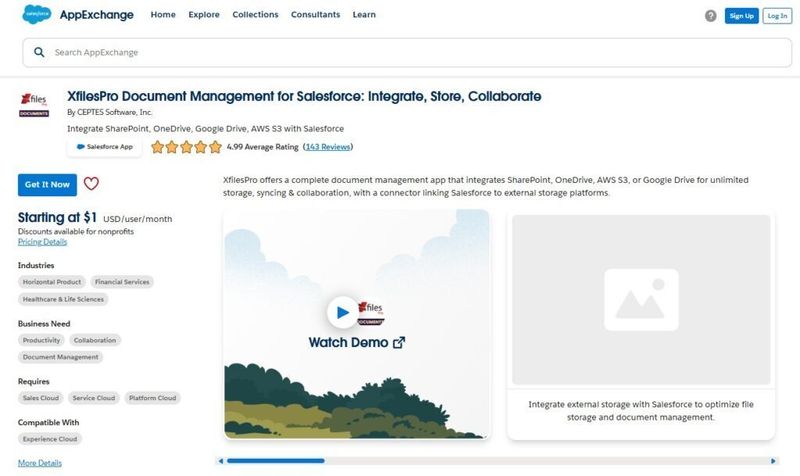The height and width of the screenshot is (476, 800).
Task: Click 'By CEPTES Software, Inc.' text
Action: 110,112
